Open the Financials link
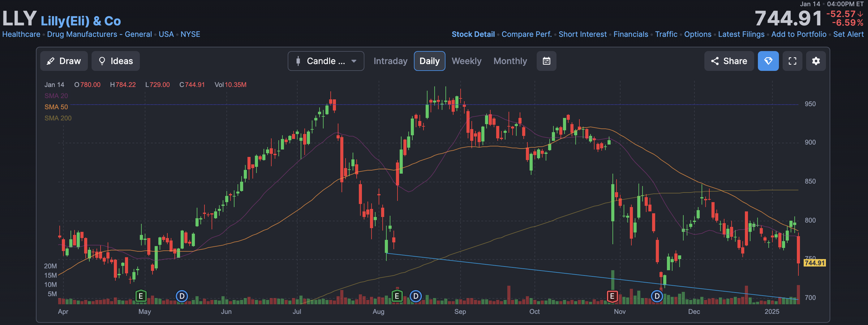Image resolution: width=868 pixels, height=325 pixels. [630, 34]
